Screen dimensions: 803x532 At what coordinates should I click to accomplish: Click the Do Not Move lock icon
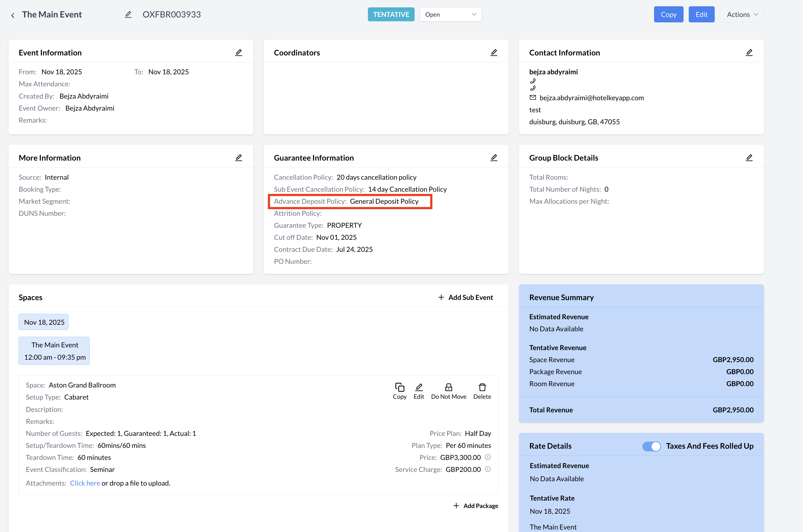[x=449, y=388]
